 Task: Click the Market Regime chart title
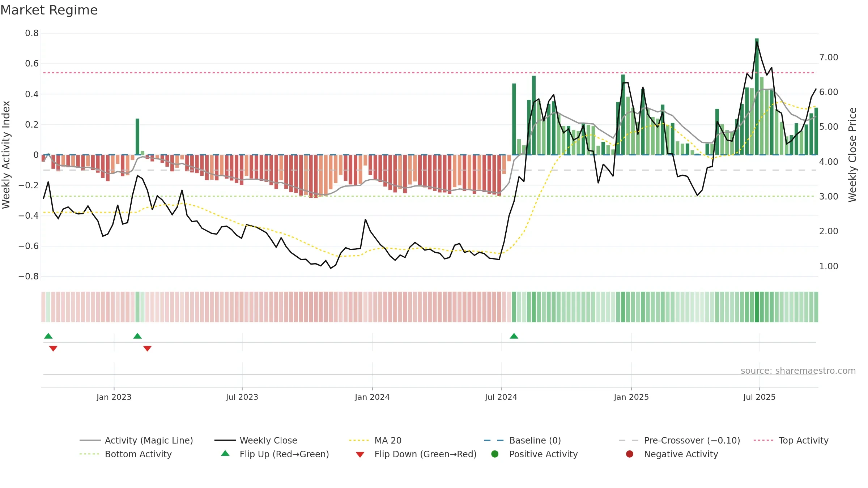click(x=49, y=10)
